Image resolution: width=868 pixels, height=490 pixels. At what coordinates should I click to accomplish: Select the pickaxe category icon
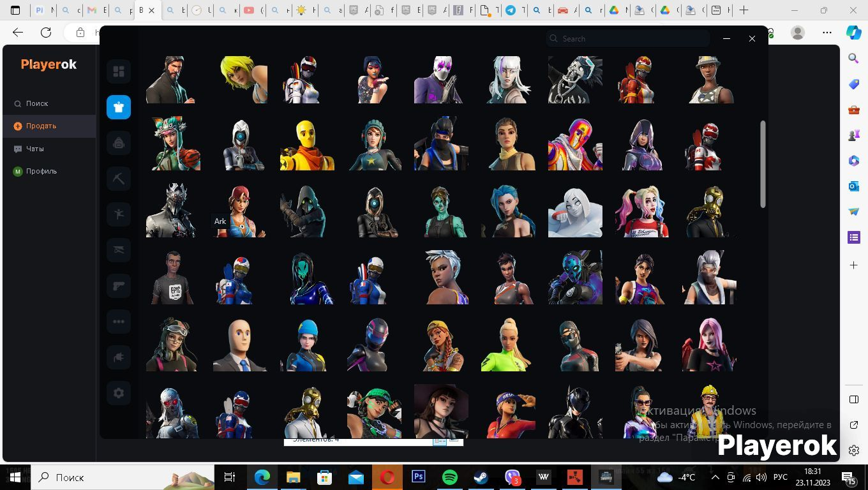(x=119, y=179)
